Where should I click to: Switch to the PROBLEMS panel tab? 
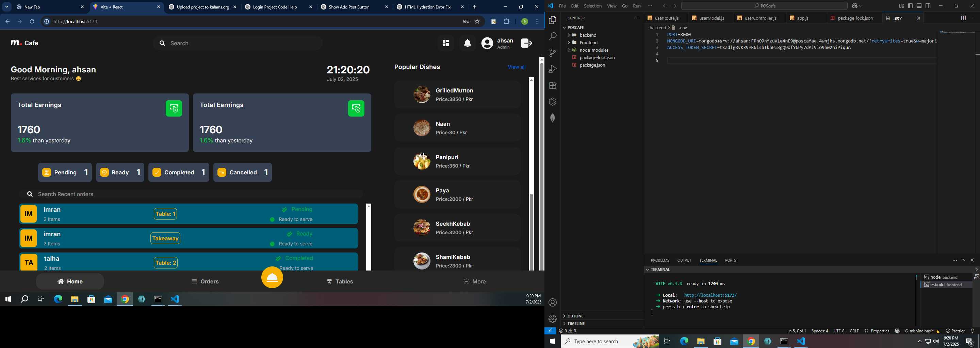(660, 260)
